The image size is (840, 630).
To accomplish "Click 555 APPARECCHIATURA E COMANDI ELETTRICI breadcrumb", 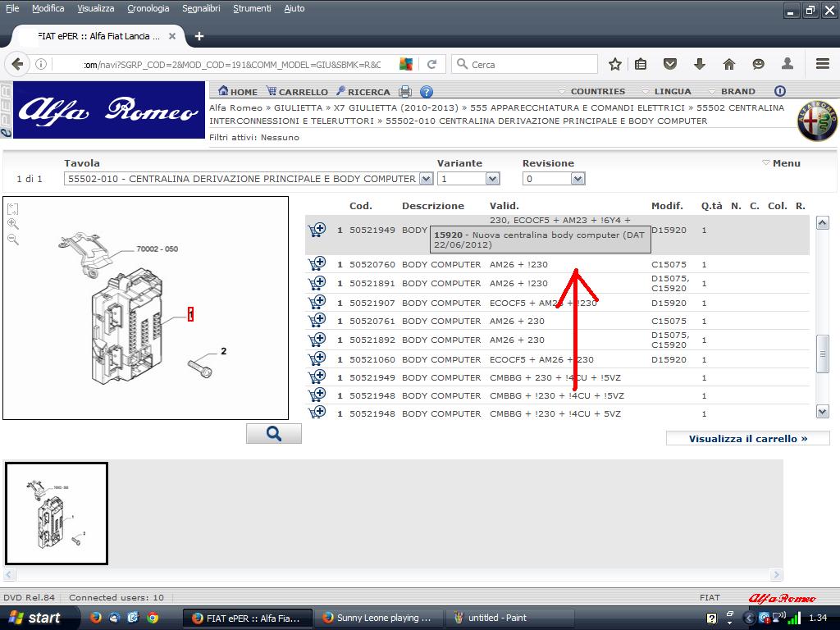I will [577, 107].
